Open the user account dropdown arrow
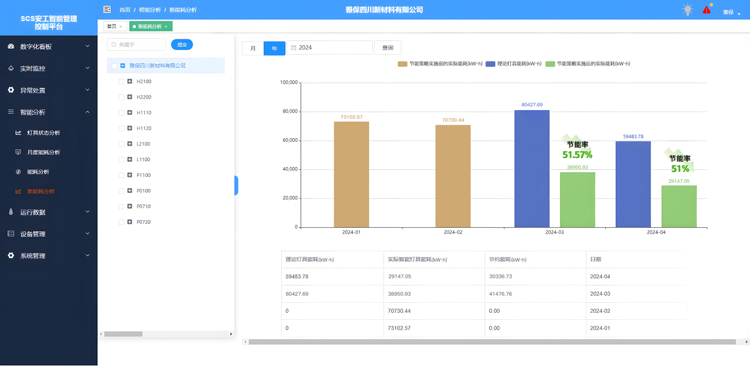Image resolution: width=750 pixels, height=369 pixels. [x=739, y=13]
